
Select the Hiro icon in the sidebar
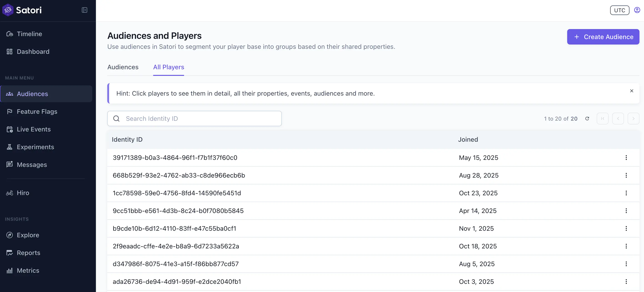click(9, 193)
